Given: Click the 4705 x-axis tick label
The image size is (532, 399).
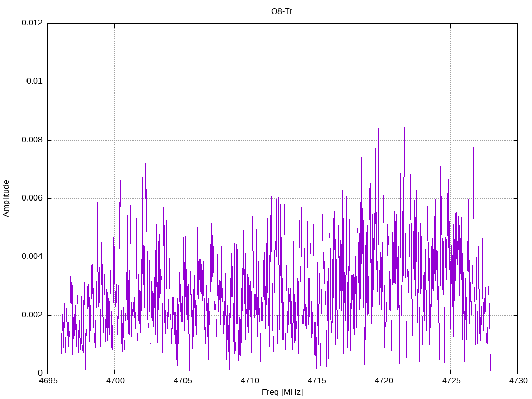Looking at the screenshot, I should click(x=182, y=381).
